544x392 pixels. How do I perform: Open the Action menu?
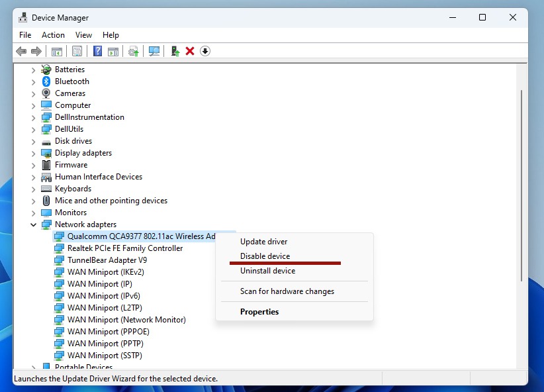click(x=53, y=34)
